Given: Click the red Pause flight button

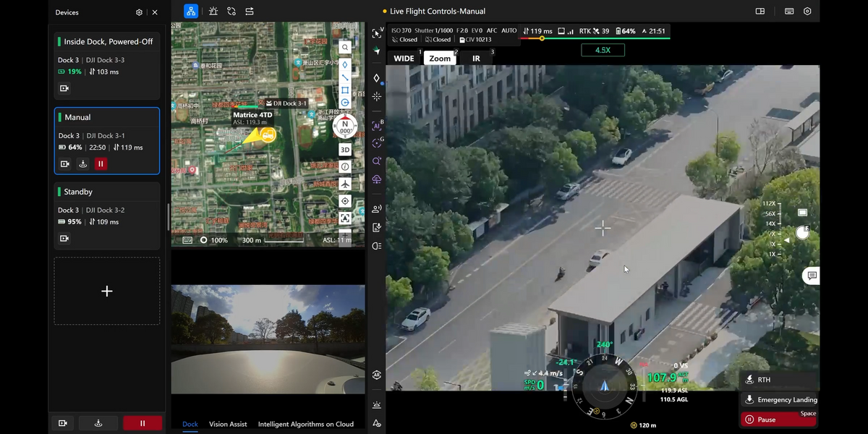Looking at the screenshot, I should click(779, 419).
